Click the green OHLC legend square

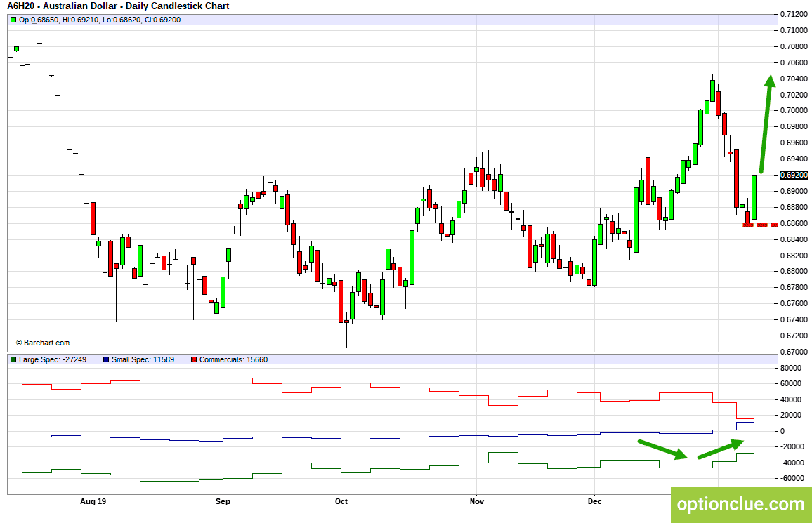coord(13,20)
